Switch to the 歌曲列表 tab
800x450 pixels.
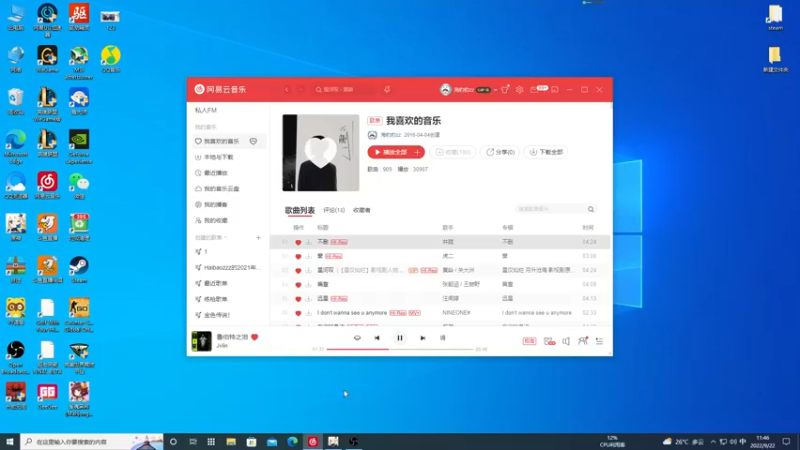[x=299, y=210]
